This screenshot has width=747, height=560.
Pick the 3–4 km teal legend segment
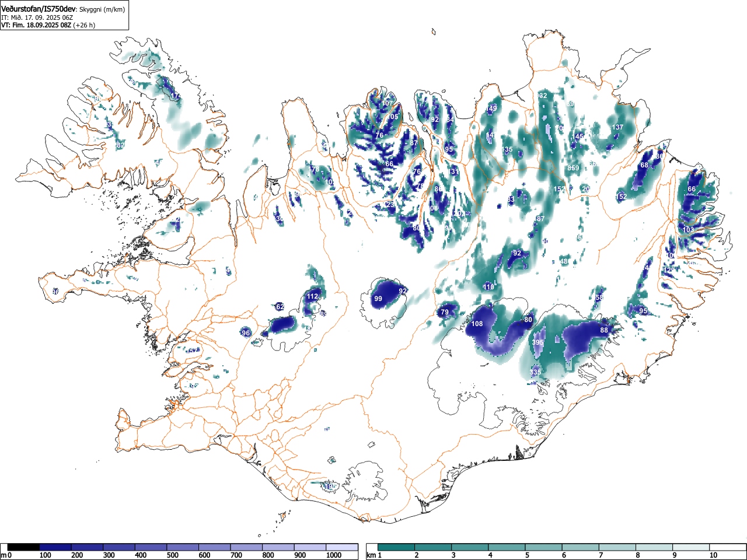[x=470, y=547]
